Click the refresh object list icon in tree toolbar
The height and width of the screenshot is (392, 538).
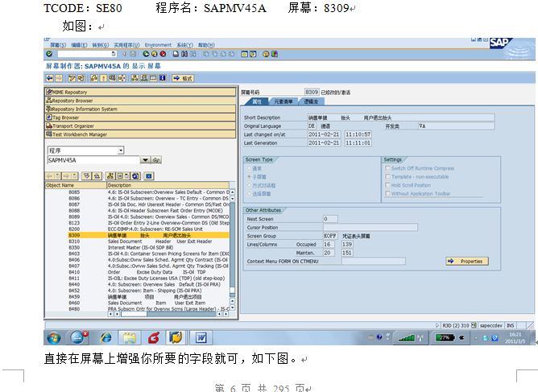click(x=135, y=176)
